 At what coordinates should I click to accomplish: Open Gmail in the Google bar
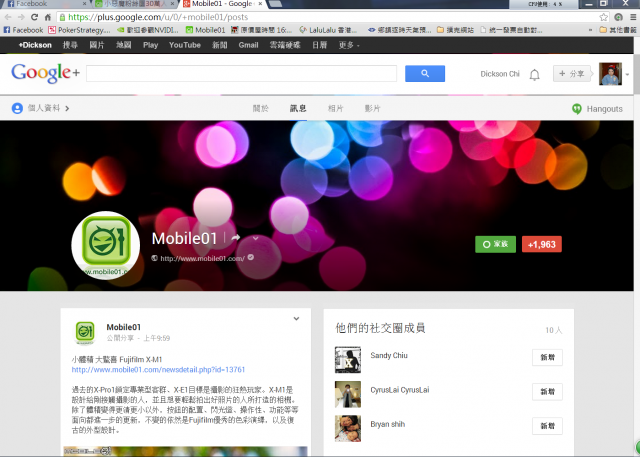coord(248,45)
